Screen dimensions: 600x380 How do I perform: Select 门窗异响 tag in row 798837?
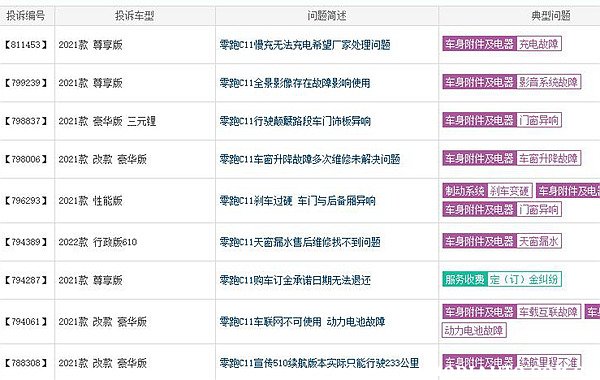[539, 120]
